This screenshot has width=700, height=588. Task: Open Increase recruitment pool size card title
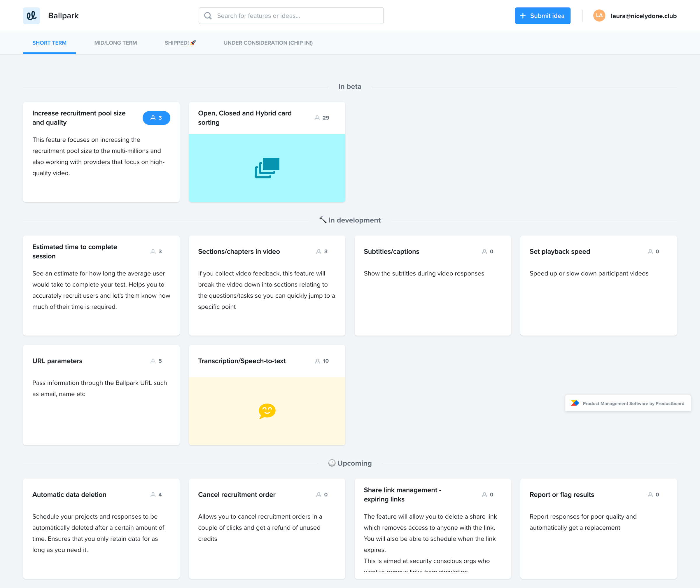79,118
